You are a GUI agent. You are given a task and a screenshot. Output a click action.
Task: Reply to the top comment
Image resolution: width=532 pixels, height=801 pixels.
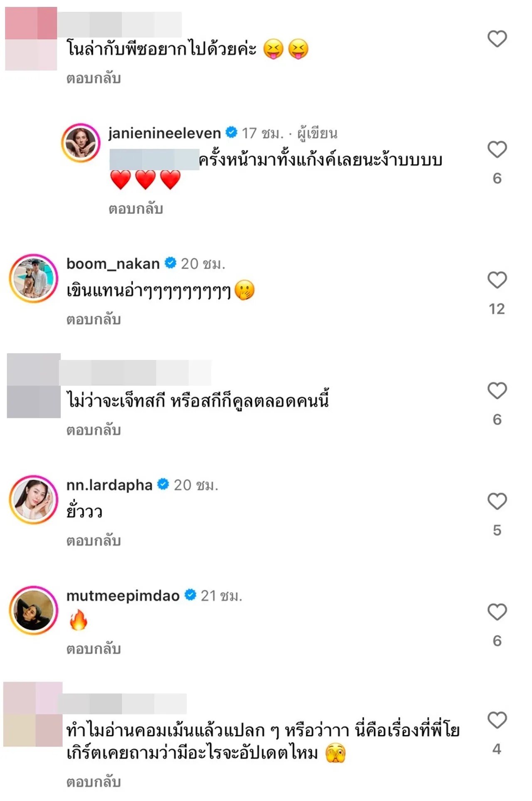(94, 78)
